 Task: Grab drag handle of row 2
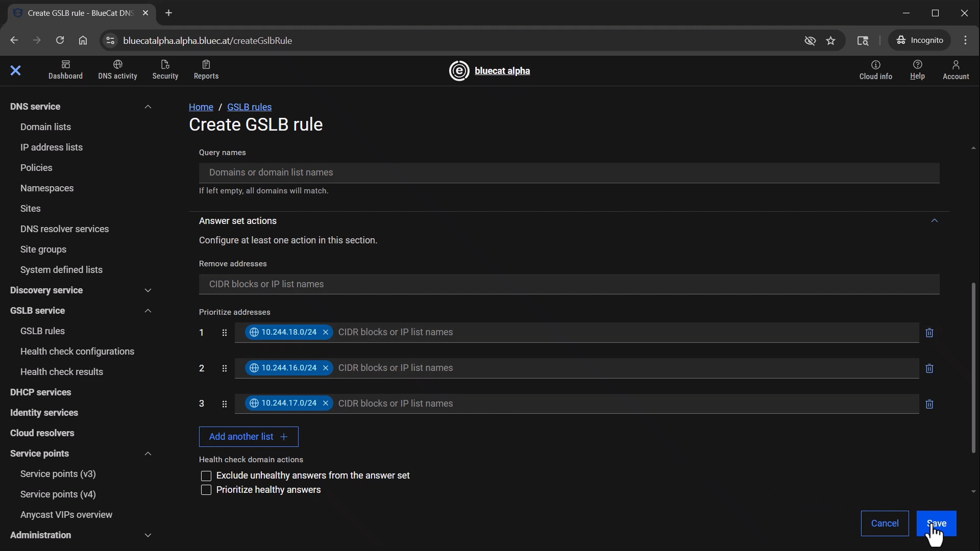point(224,368)
